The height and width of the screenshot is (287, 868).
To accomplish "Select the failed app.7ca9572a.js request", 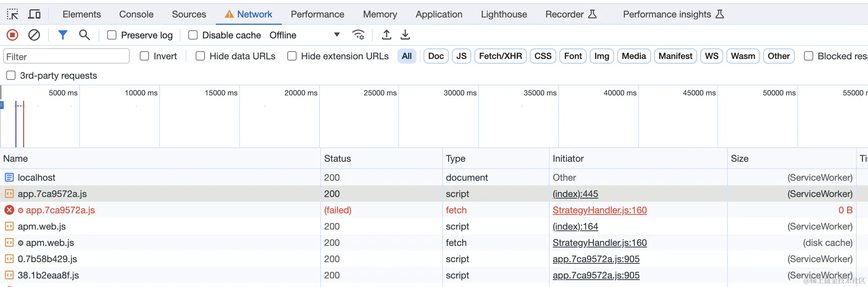I will click(x=434, y=210).
